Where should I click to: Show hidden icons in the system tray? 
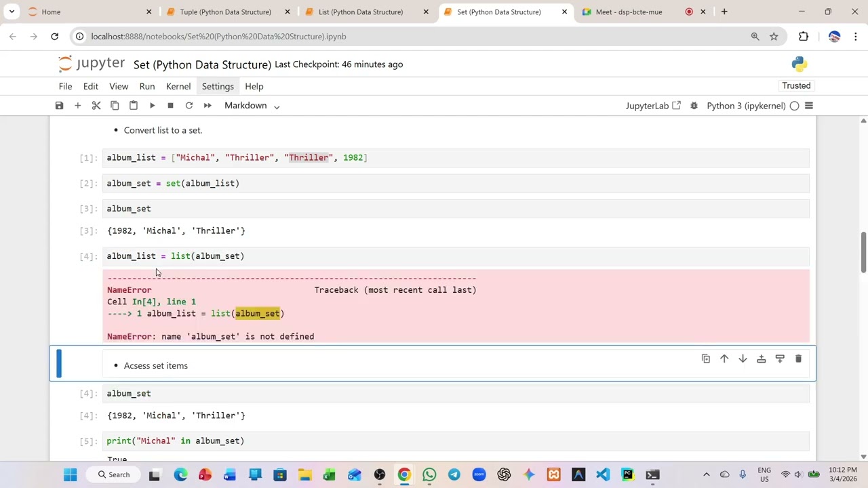(706, 474)
